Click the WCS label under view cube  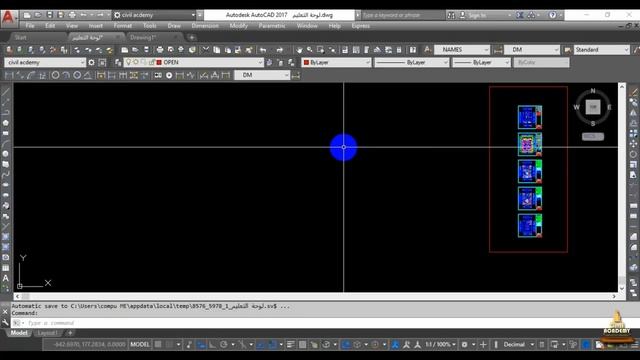593,136
